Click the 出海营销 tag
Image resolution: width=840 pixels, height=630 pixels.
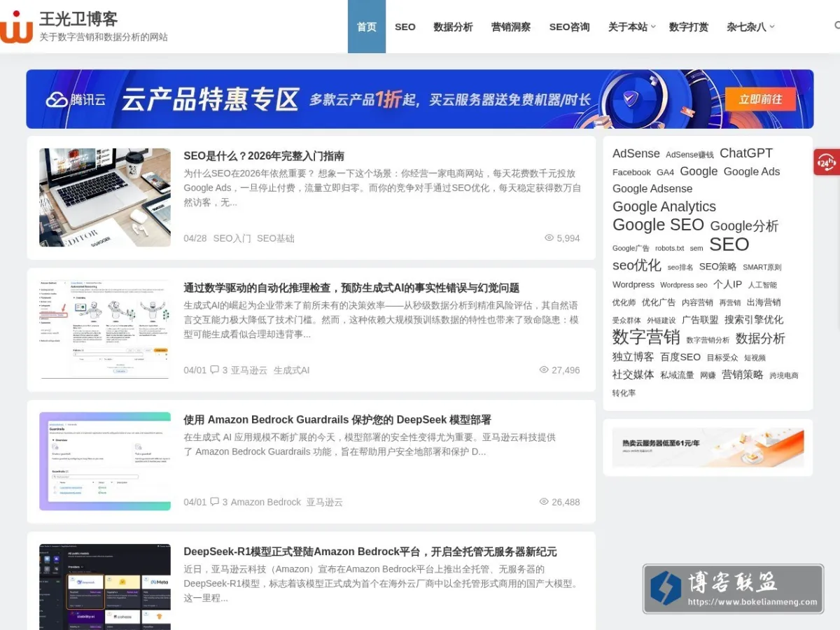click(764, 302)
